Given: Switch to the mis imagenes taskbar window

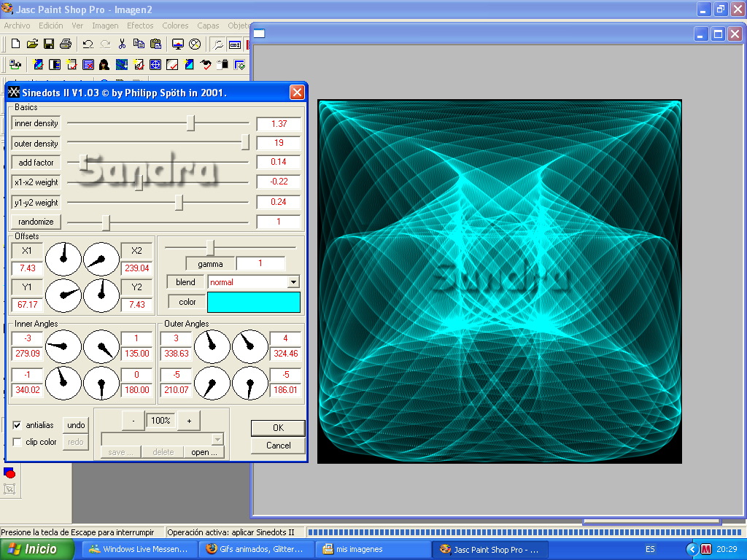Looking at the screenshot, I should tap(374, 549).
